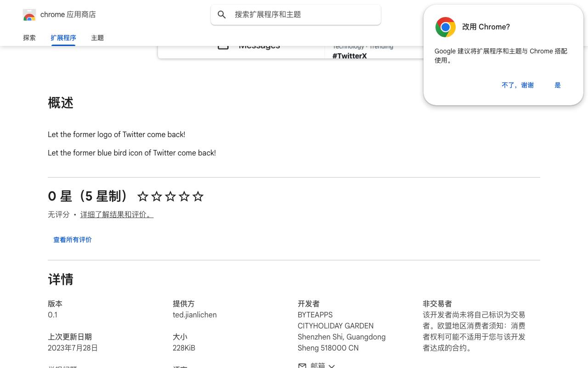The image size is (588, 368).
Task: Click the developer name BYTEAPPS
Action: 315,315
